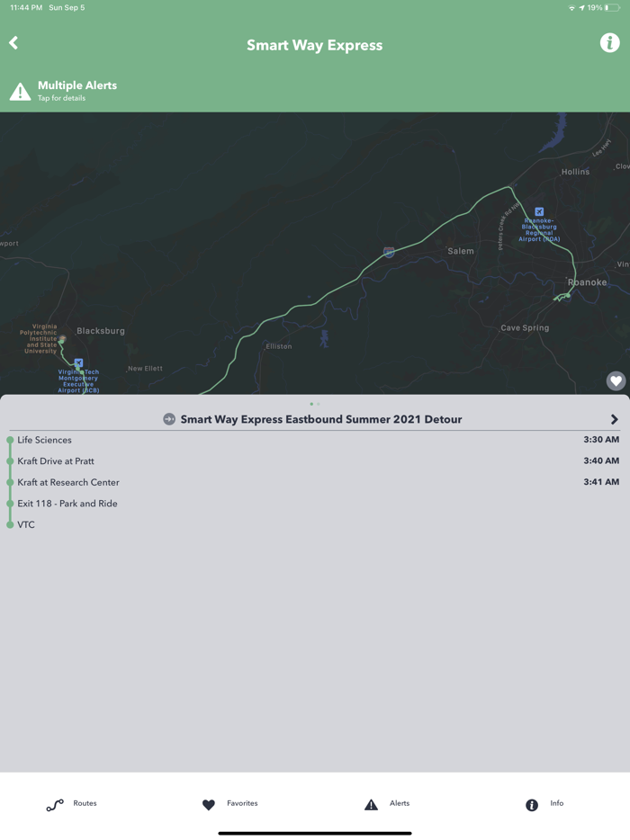630x840 pixels.
Task: Tap the battery indicator in status bar
Action: tap(612, 7)
